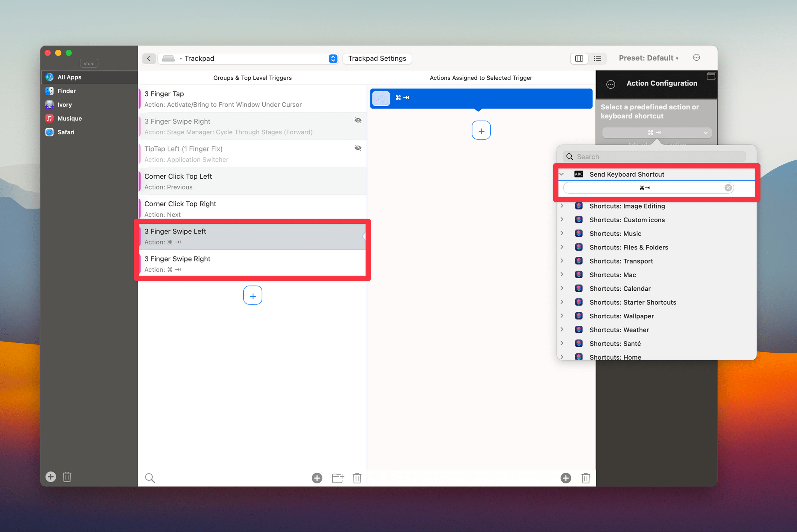Select Stage Manager 3 Finger Swipe Right trigger

click(x=253, y=126)
